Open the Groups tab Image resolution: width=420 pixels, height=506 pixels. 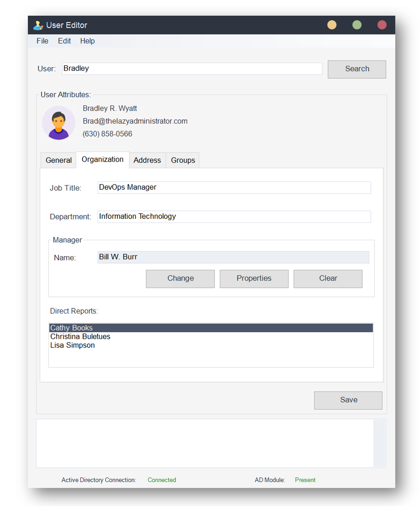pos(183,160)
